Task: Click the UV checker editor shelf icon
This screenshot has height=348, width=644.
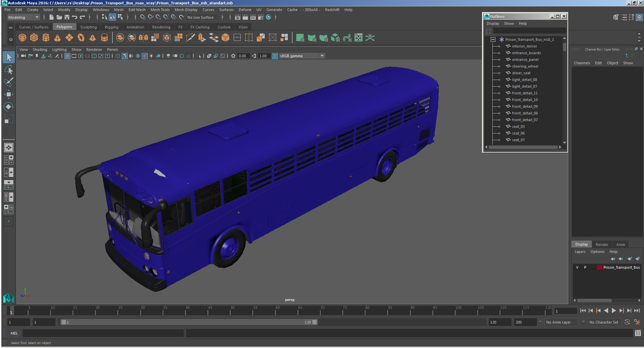Action: click(x=358, y=38)
